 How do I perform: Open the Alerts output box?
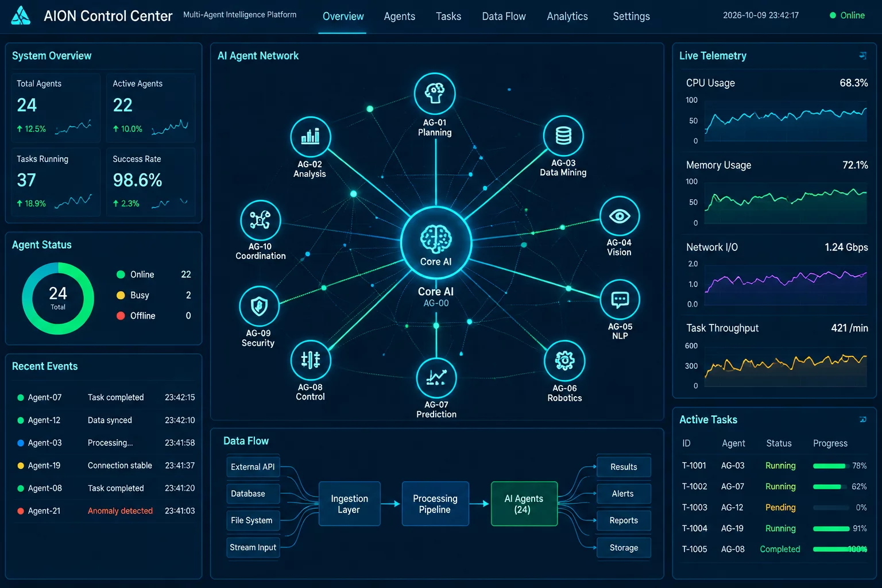624,494
